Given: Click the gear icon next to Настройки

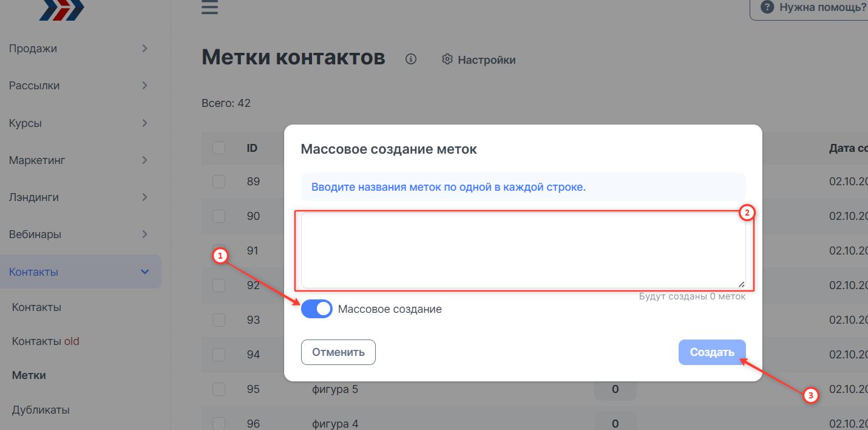Looking at the screenshot, I should coord(447,59).
